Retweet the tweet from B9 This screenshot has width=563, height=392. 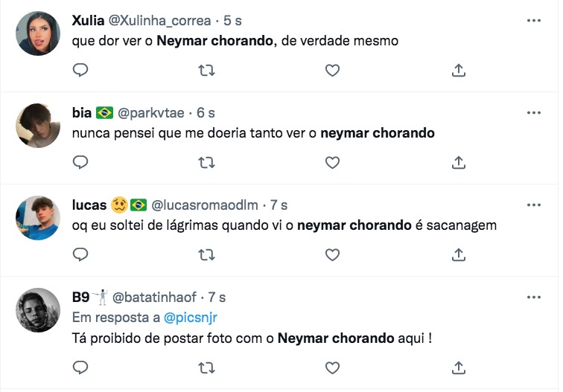(207, 367)
